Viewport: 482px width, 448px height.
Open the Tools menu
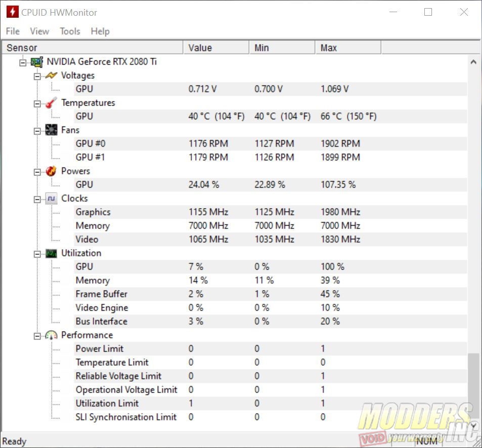click(x=70, y=31)
